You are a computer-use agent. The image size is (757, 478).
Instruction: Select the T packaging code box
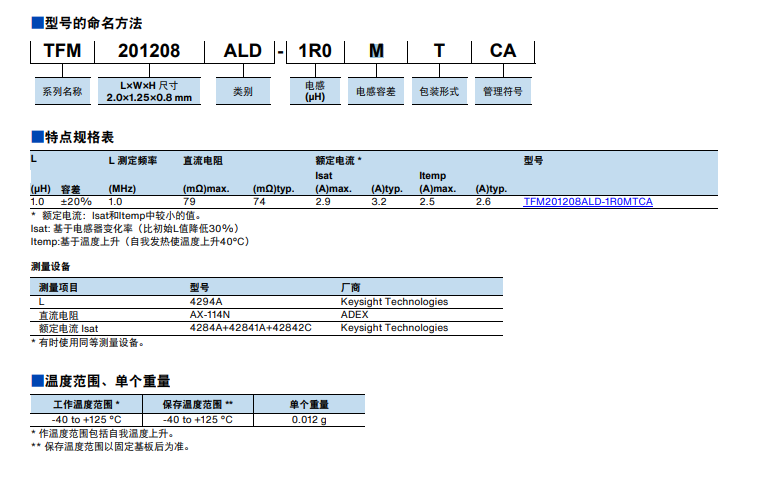tap(439, 51)
